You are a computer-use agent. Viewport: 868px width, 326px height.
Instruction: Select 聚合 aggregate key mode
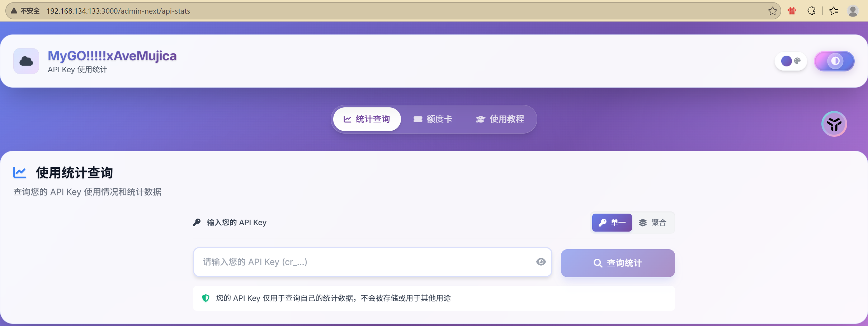click(652, 223)
